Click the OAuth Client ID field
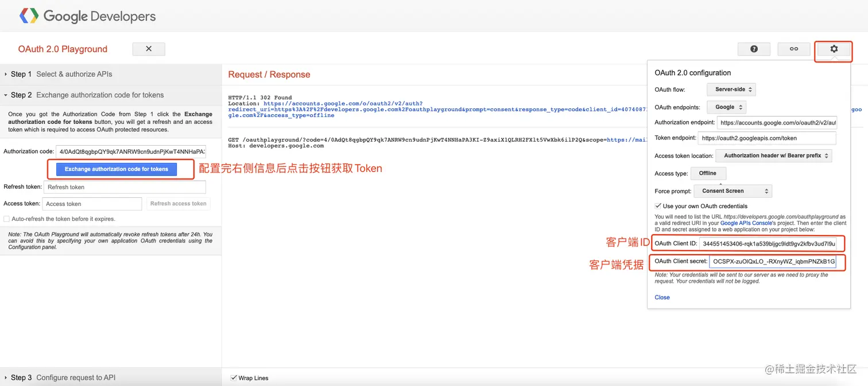This screenshot has height=386, width=868. click(769, 244)
